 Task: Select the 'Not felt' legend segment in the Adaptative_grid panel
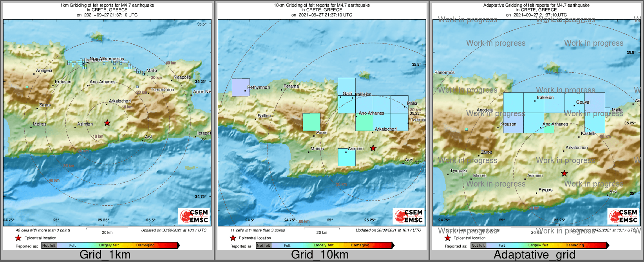(x=478, y=245)
